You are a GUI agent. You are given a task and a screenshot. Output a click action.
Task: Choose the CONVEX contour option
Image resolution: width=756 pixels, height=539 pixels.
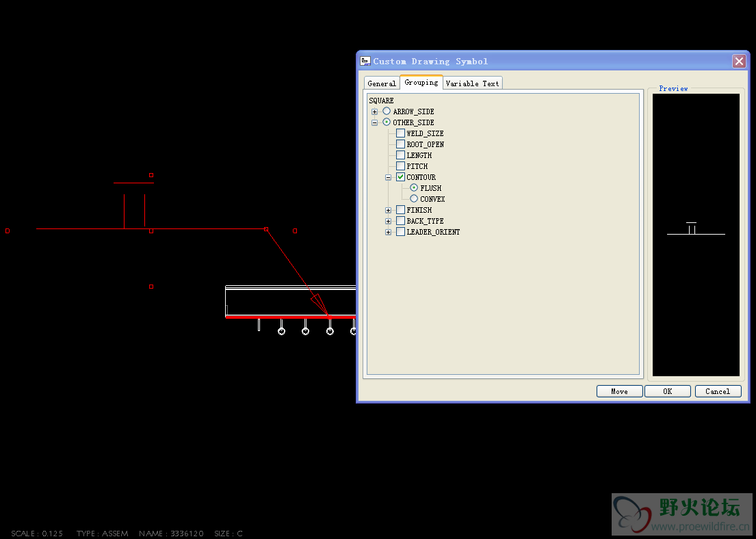click(414, 198)
